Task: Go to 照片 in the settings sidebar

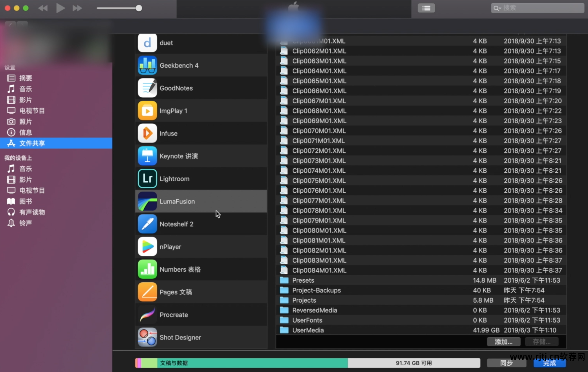Action: click(26, 122)
